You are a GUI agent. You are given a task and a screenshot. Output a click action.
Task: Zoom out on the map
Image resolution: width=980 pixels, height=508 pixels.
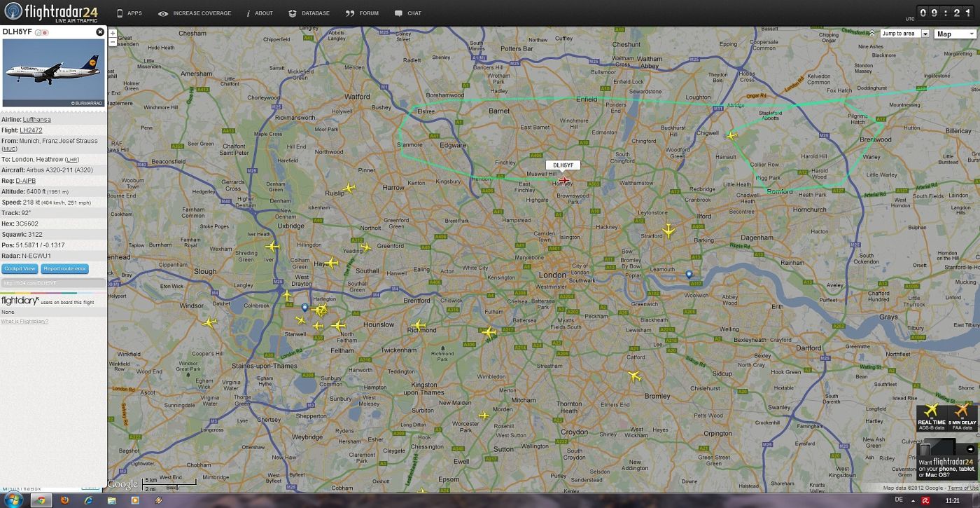113,42
